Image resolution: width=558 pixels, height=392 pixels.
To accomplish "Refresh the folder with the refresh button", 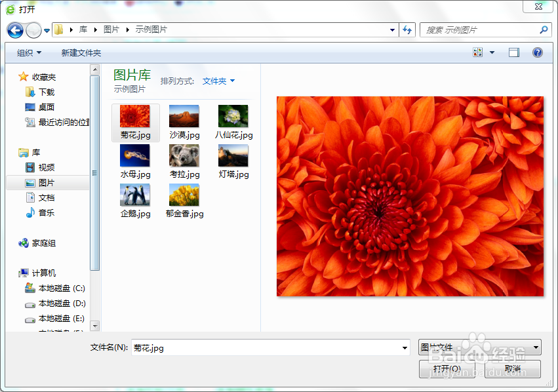I will [407, 30].
